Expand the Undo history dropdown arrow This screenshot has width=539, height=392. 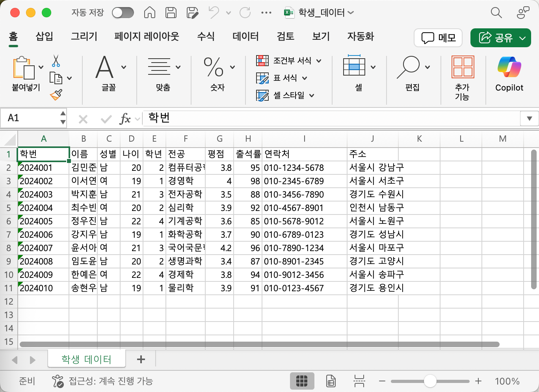pyautogui.click(x=229, y=13)
